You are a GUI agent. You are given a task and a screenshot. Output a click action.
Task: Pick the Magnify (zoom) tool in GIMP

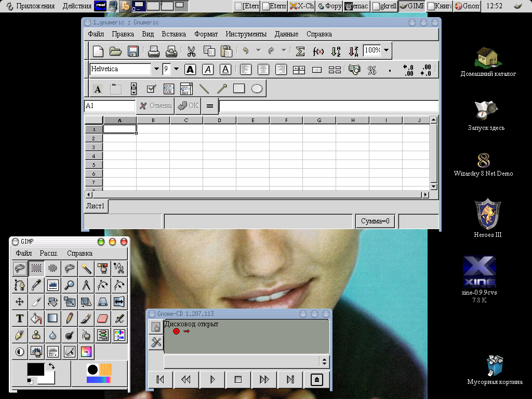point(69,284)
